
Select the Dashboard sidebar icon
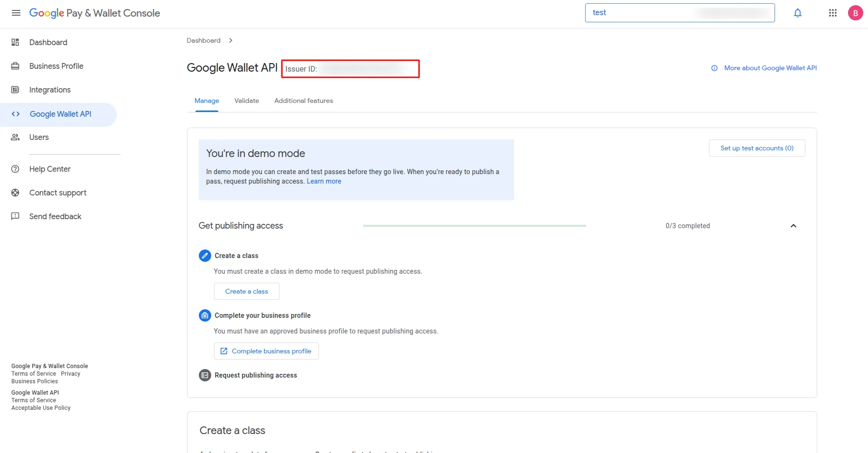[x=16, y=42]
